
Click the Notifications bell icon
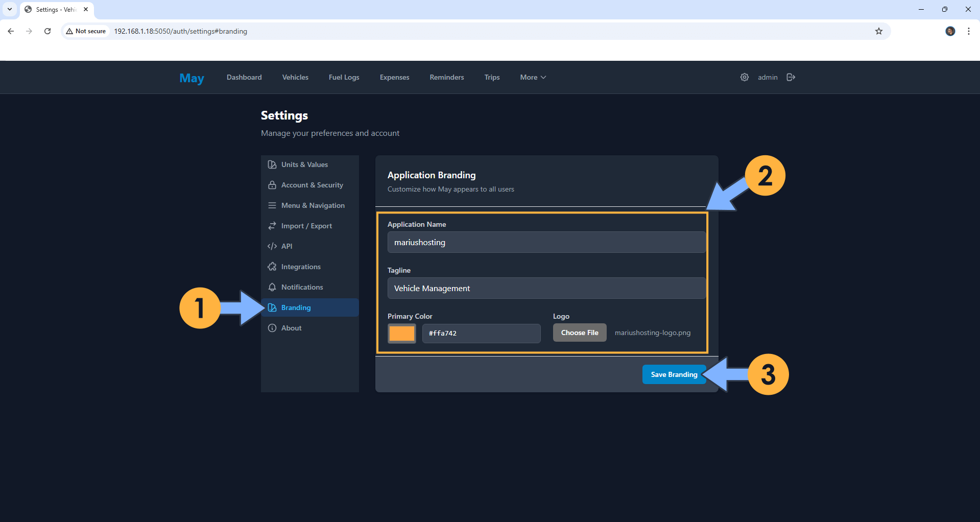coord(272,287)
